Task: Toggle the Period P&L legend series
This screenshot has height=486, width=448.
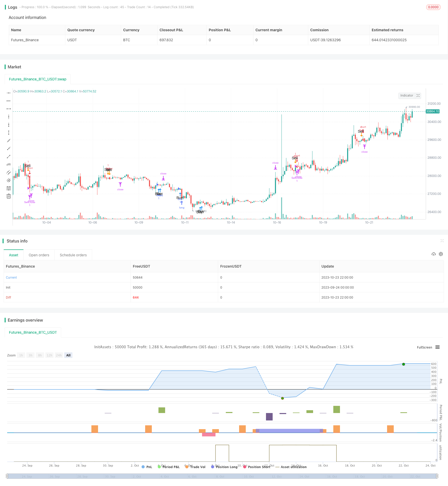Action: coord(169,467)
